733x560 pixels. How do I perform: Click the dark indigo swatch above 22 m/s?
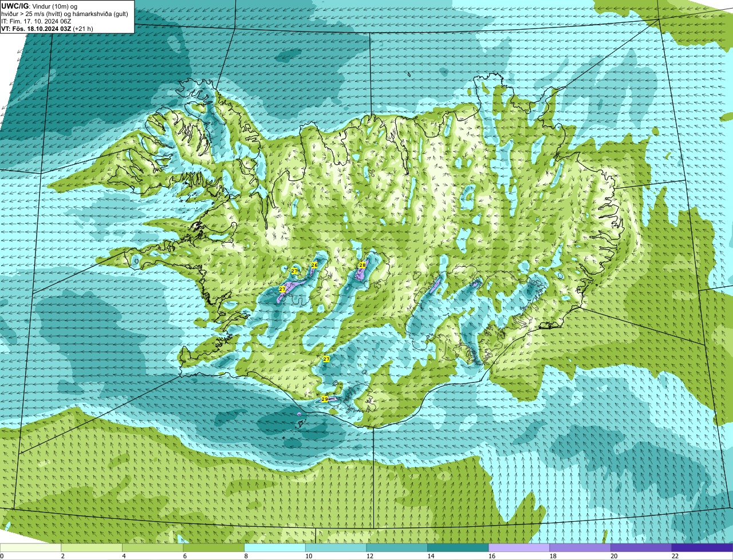702,547
